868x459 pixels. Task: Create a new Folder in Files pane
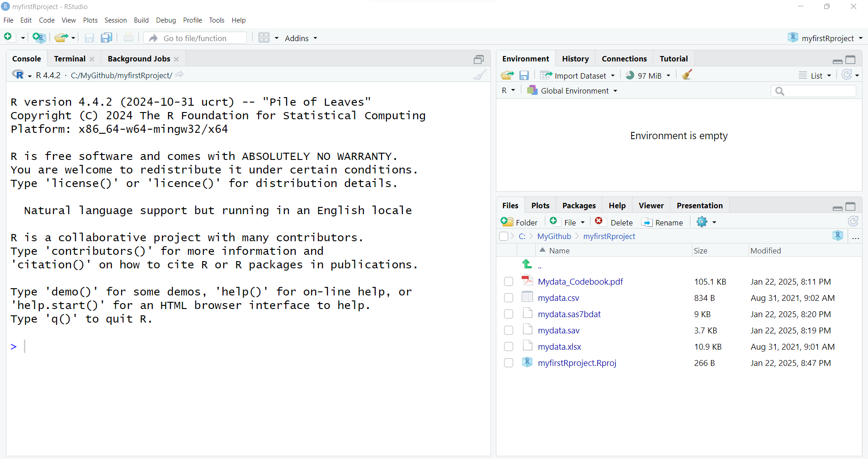[519, 222]
